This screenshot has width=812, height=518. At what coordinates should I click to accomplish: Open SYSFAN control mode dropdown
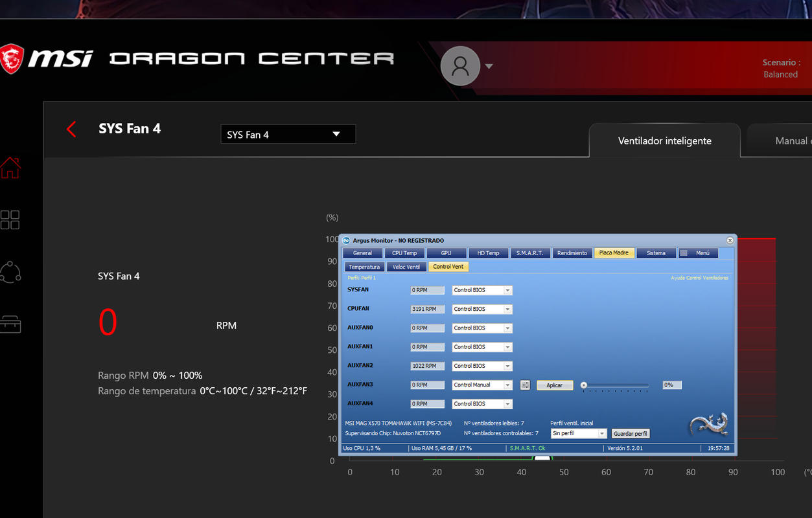(x=482, y=290)
